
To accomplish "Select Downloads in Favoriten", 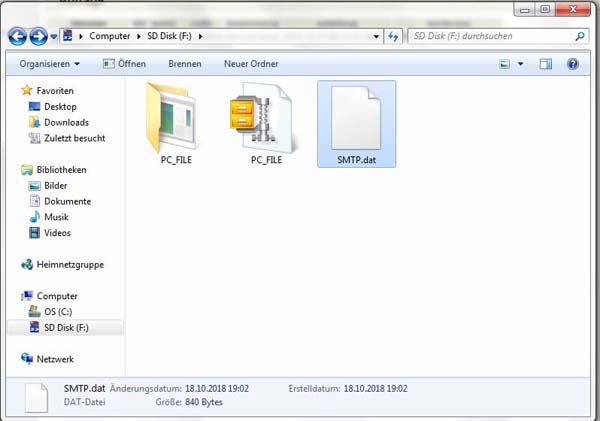I will point(66,122).
